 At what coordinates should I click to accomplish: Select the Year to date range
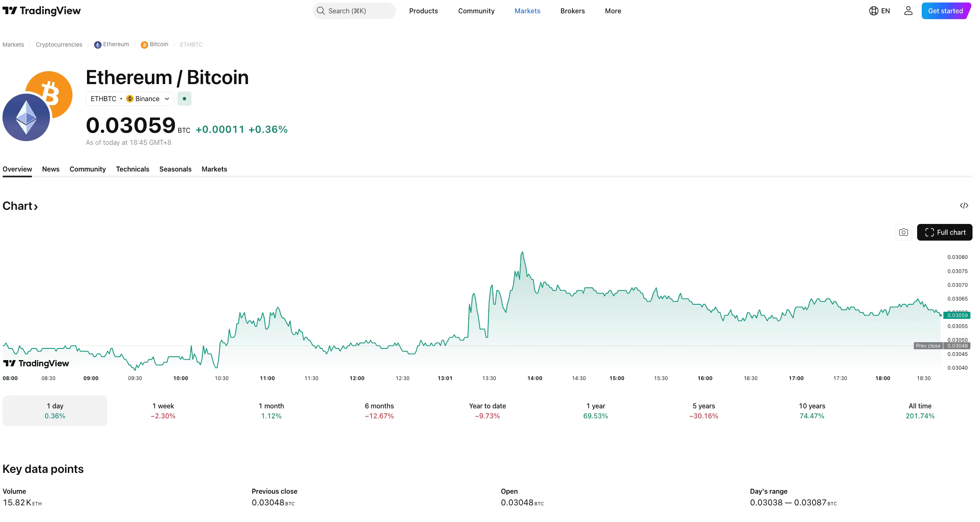[488, 411]
